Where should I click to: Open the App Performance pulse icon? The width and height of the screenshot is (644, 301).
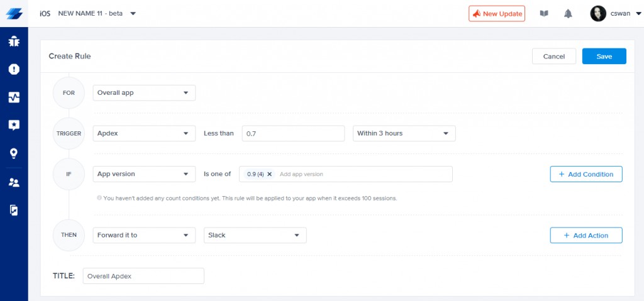coord(14,97)
